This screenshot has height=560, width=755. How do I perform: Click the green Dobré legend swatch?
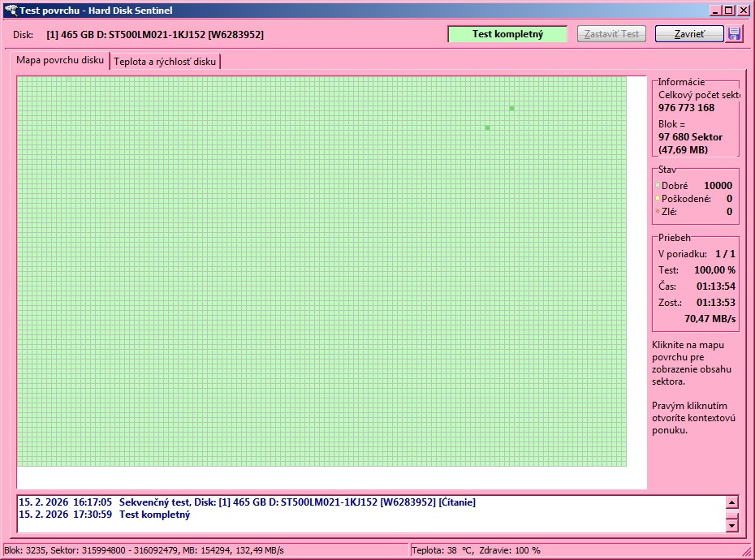658,186
